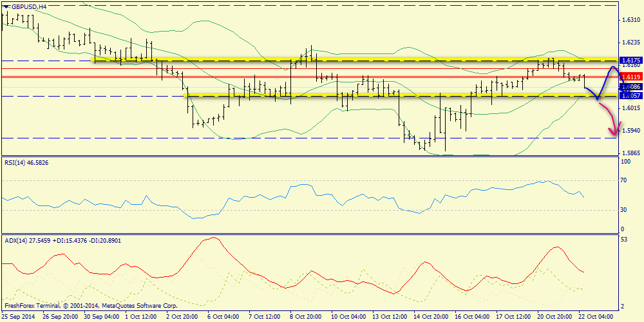The height and width of the screenshot is (322, 644).
Task: Select the 1.6175 resistance price tag
Action: coord(631,59)
